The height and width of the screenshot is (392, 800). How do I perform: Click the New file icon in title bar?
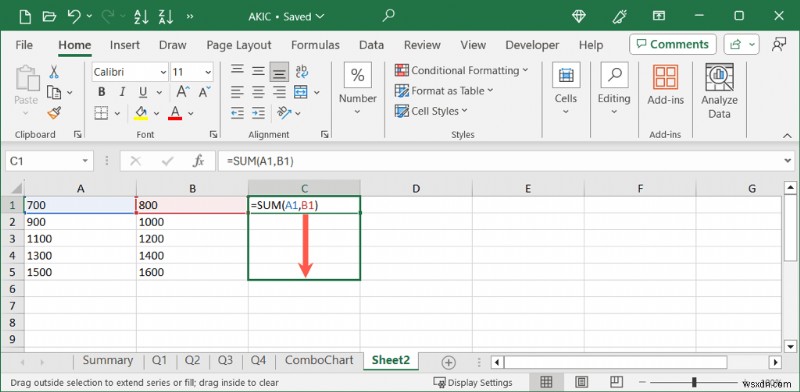[x=24, y=16]
